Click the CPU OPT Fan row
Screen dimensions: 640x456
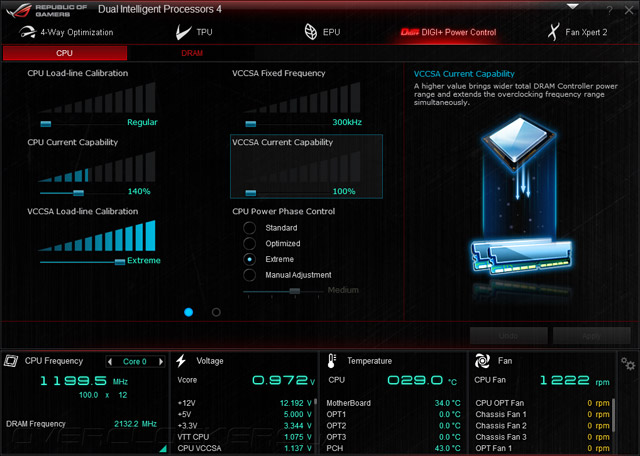542,403
